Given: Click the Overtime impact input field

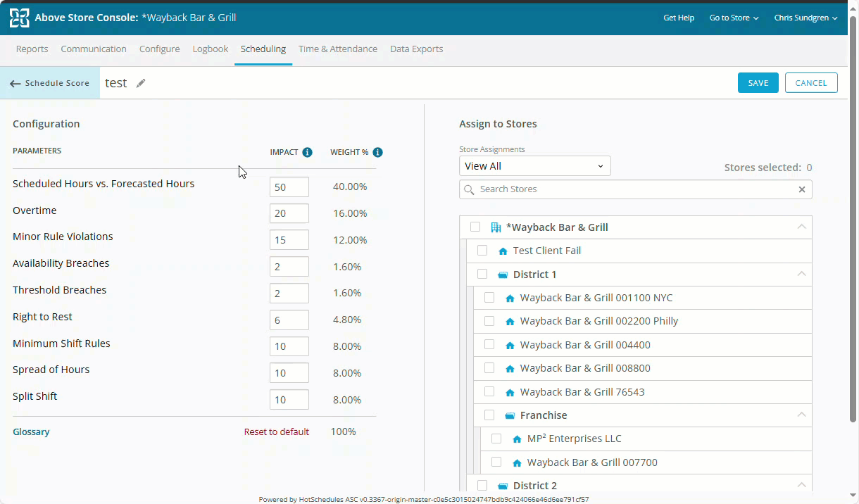Looking at the screenshot, I should [x=289, y=213].
